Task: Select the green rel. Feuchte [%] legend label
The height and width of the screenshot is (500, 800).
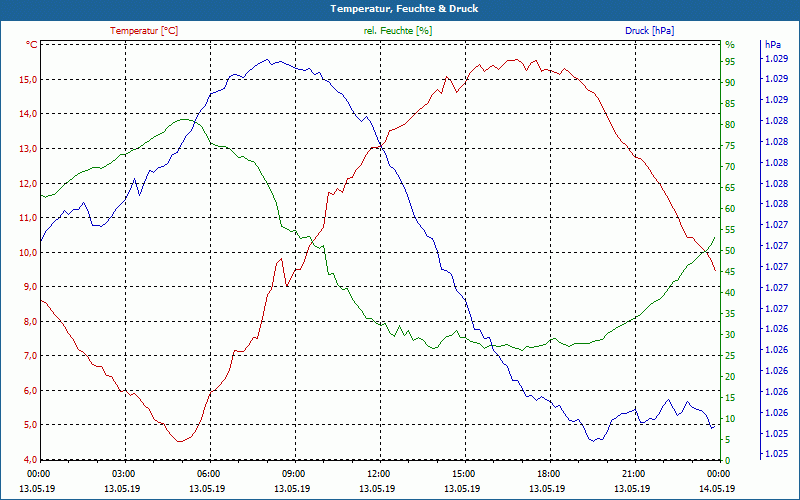Action: coord(397,31)
